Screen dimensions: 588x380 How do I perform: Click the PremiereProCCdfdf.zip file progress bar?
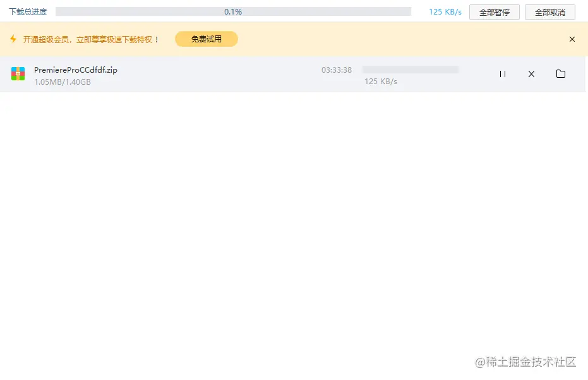(411, 70)
